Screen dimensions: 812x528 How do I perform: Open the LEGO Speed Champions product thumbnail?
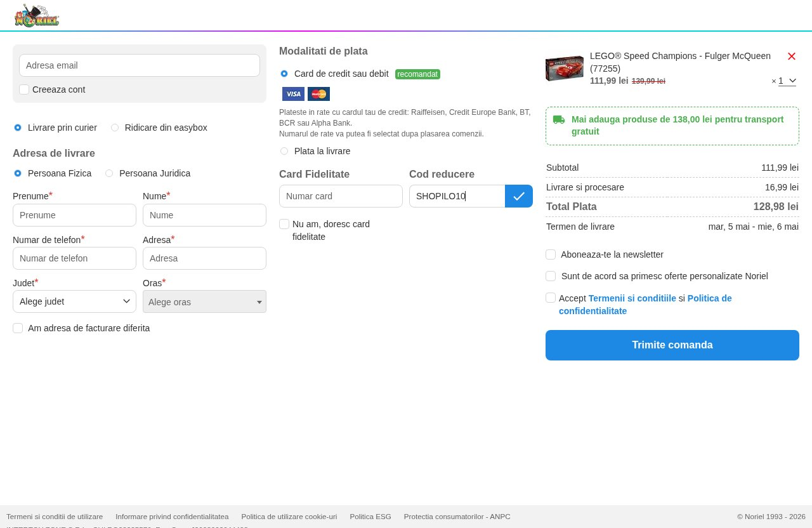(x=565, y=69)
